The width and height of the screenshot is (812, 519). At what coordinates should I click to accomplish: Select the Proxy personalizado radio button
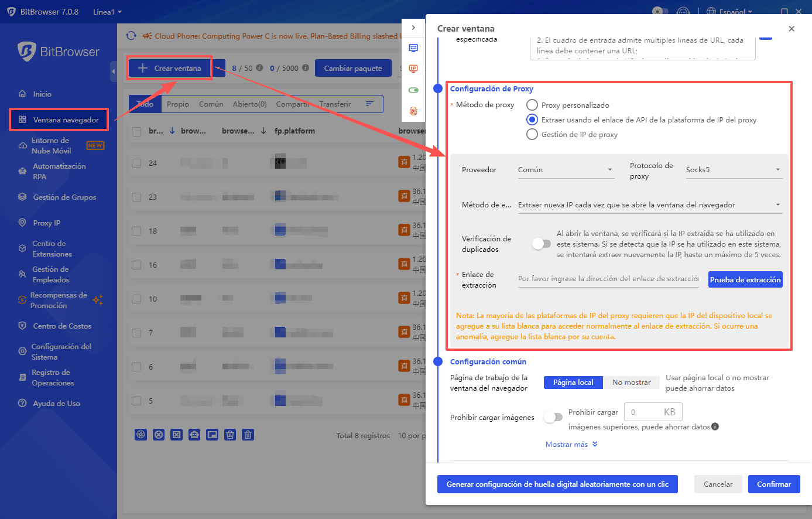click(x=532, y=105)
